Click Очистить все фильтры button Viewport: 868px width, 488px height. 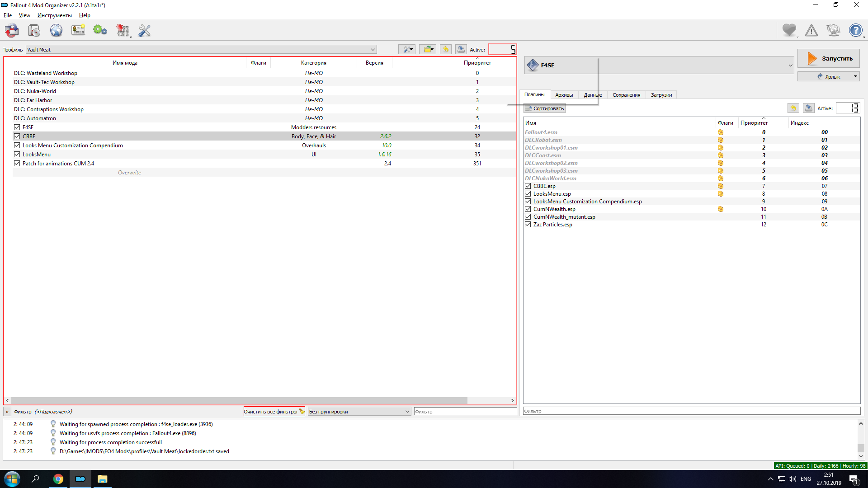tap(274, 412)
